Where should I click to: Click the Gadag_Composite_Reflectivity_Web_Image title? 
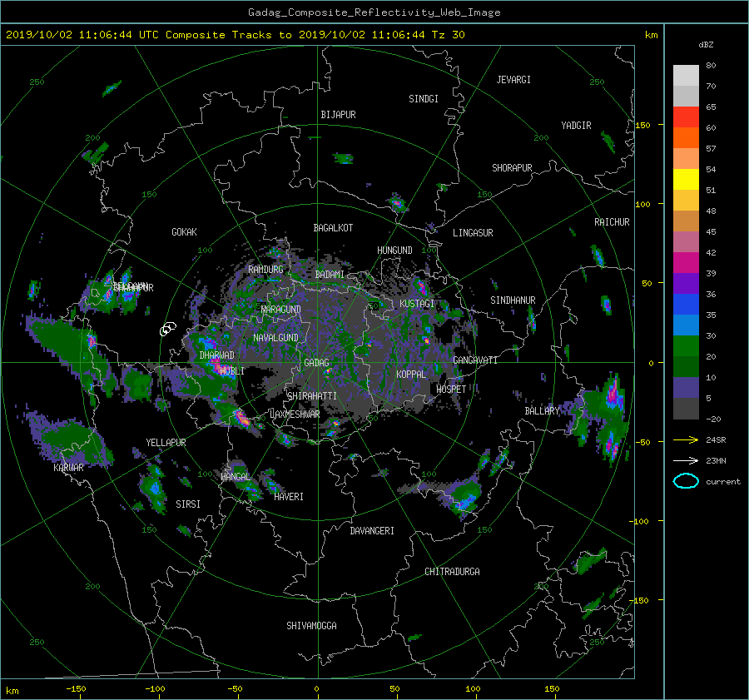tap(374, 12)
